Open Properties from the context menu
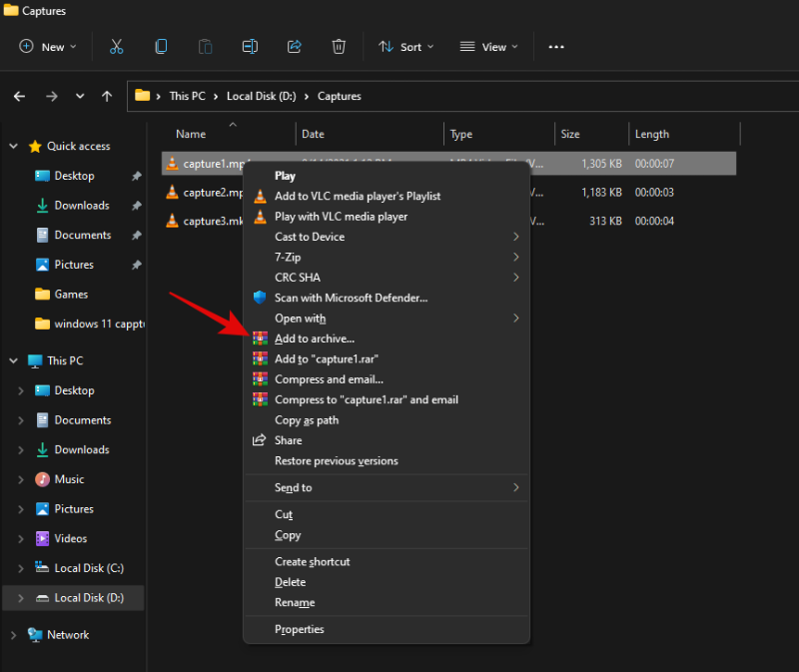Viewport: 799px width, 672px height. tap(299, 629)
